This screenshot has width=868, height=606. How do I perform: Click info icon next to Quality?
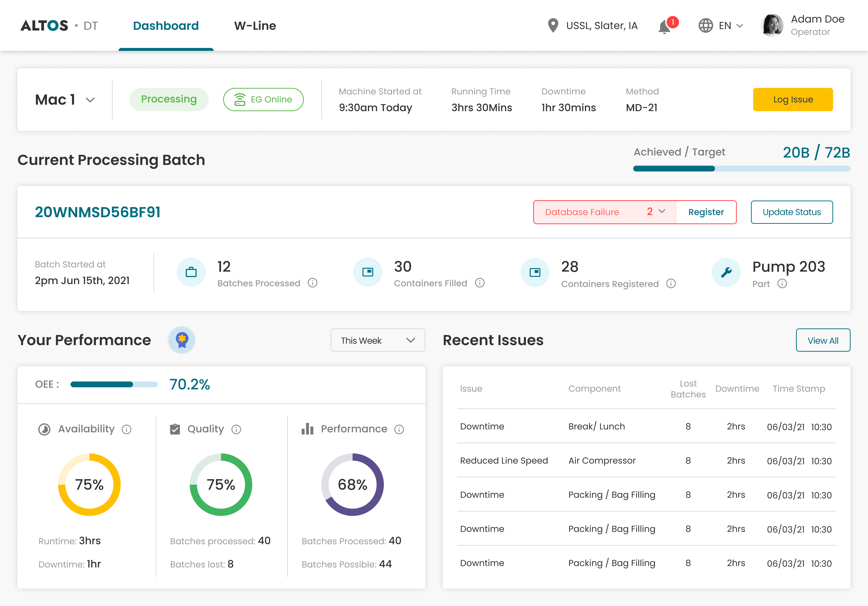[236, 429]
